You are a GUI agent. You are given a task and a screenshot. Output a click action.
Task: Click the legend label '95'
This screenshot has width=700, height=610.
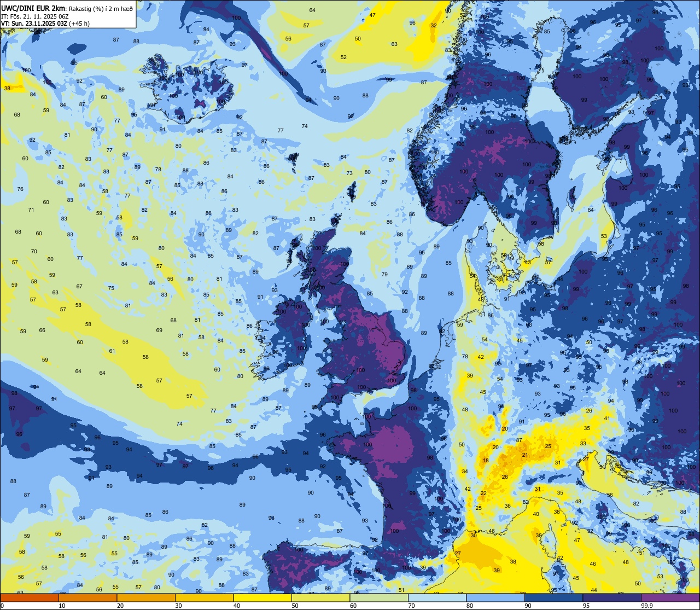point(586,606)
